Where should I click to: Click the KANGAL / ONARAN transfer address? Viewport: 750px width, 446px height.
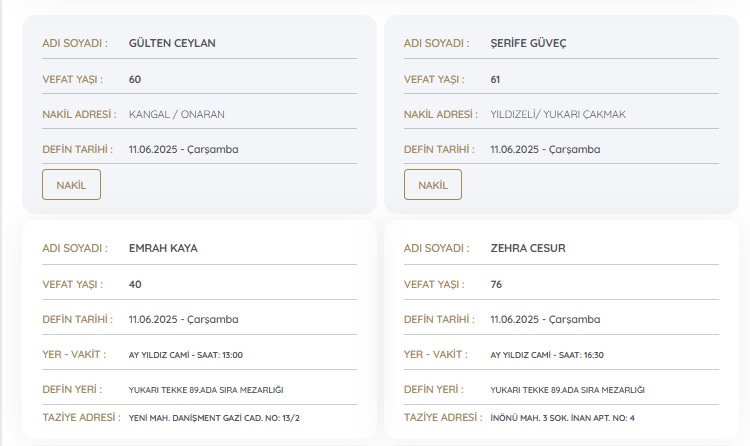pos(176,114)
